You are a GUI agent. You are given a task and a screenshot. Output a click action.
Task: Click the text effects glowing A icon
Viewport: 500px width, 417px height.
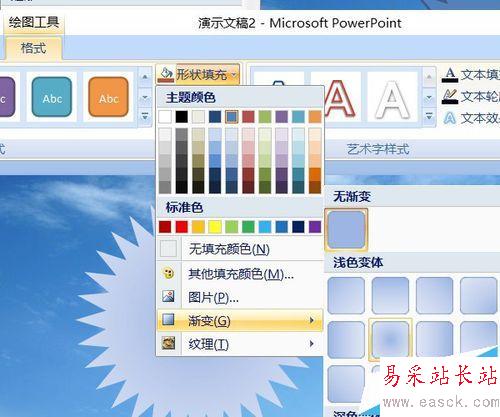450,118
